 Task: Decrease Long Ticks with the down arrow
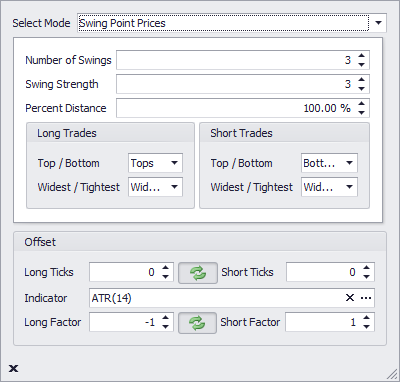click(165, 277)
